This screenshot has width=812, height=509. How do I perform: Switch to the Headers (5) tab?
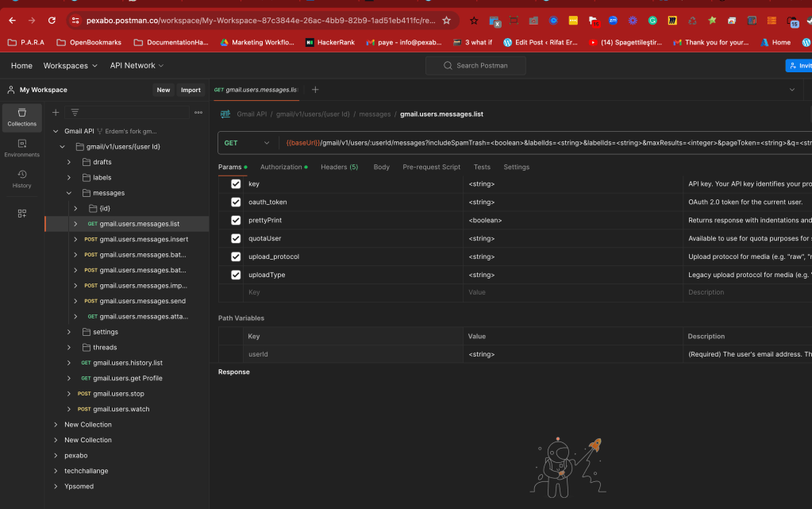pyautogui.click(x=339, y=167)
